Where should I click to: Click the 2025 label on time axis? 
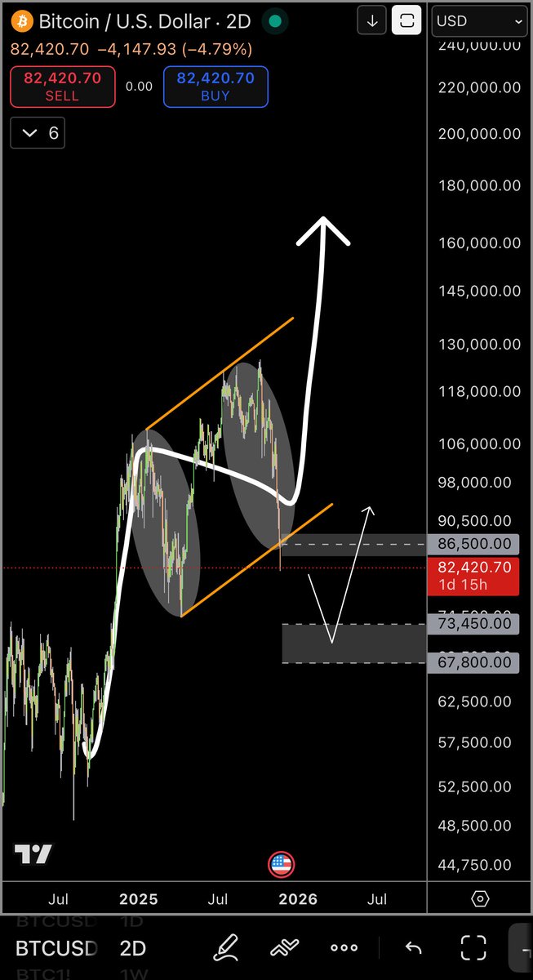pos(137,899)
